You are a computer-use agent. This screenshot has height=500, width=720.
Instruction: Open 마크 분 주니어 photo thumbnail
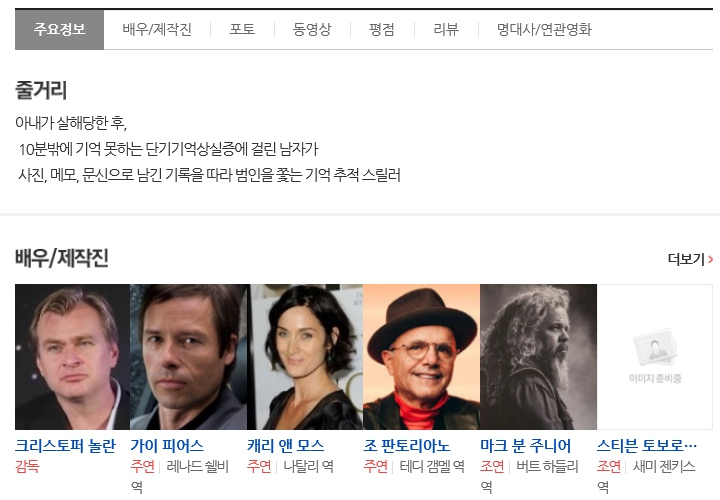[x=538, y=357]
